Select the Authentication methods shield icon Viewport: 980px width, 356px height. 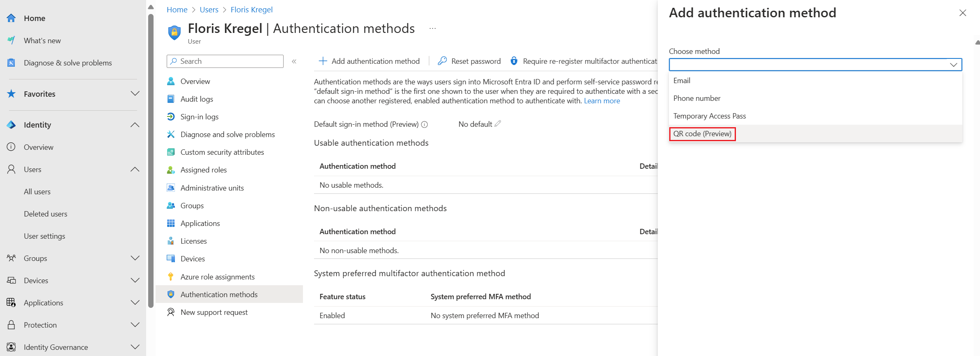pos(171,294)
